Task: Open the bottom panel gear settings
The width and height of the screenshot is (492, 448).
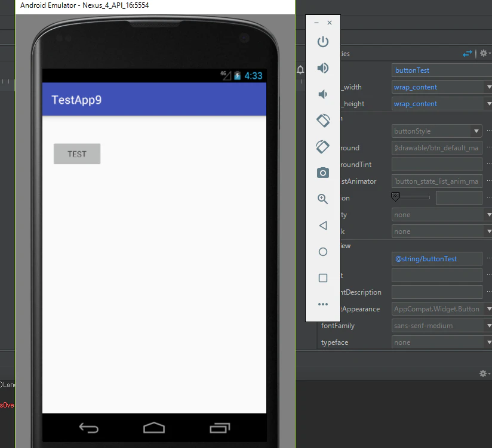Action: [484, 373]
